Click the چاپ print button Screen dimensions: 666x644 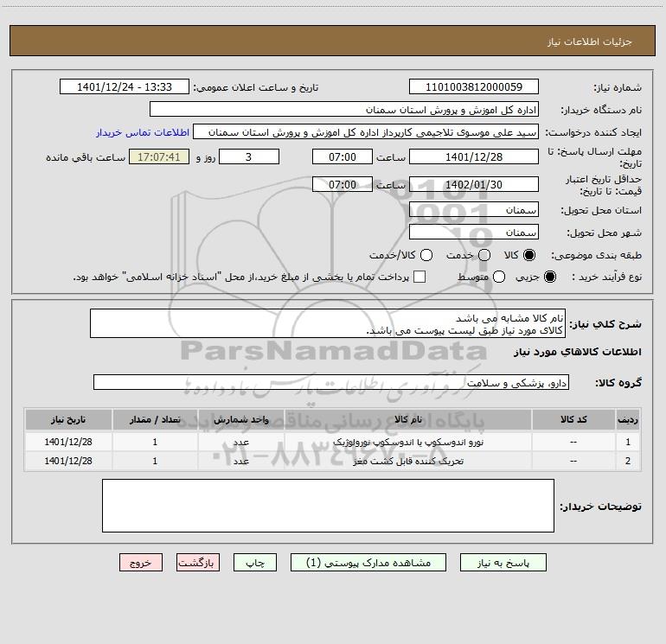click(x=255, y=563)
